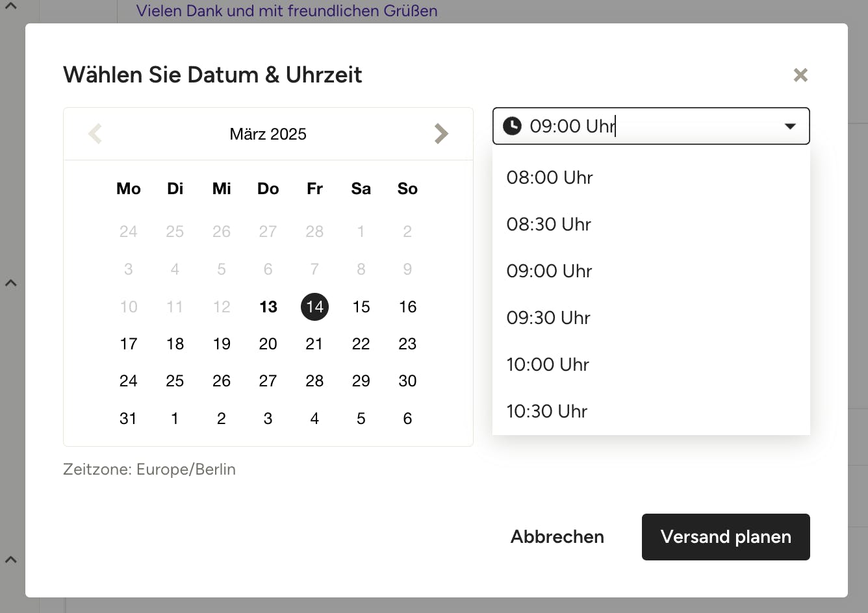Image resolution: width=868 pixels, height=613 pixels.
Task: Select March 20 on the calendar
Action: [x=268, y=344]
